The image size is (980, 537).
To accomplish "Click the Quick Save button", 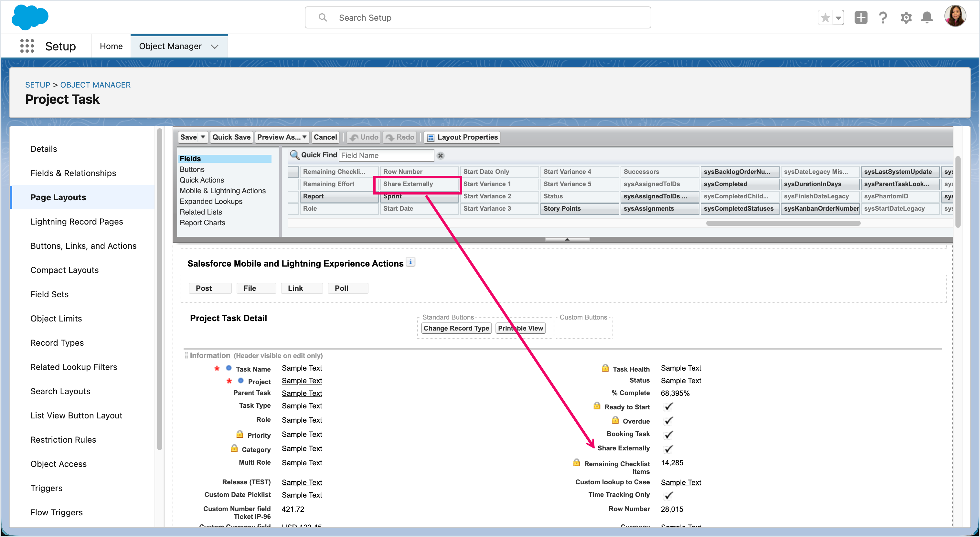I will 231,137.
